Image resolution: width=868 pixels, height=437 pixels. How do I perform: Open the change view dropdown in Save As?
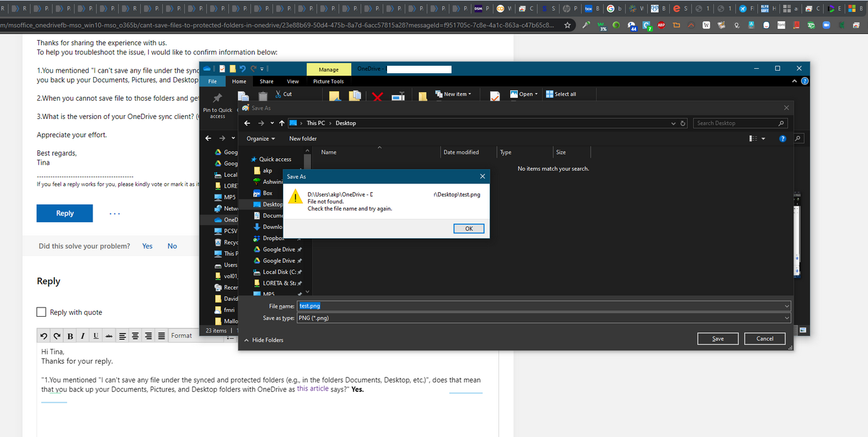coord(764,138)
